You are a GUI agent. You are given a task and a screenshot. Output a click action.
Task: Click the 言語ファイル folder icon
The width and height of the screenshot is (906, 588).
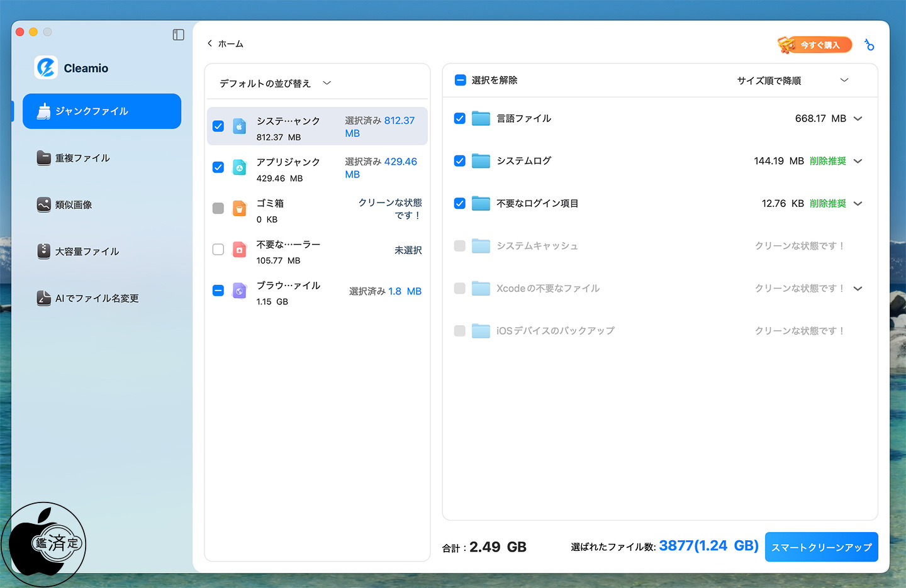[481, 118]
